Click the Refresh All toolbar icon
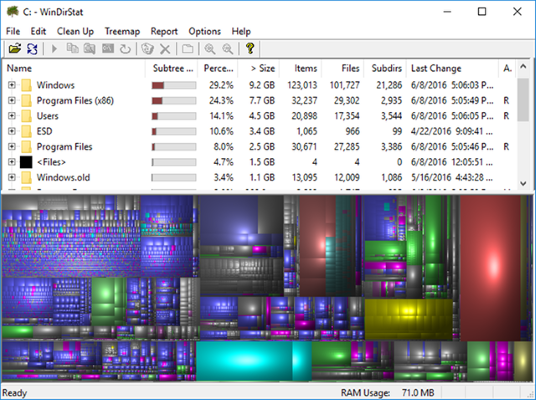The height and width of the screenshot is (400, 536). pyautogui.click(x=32, y=49)
